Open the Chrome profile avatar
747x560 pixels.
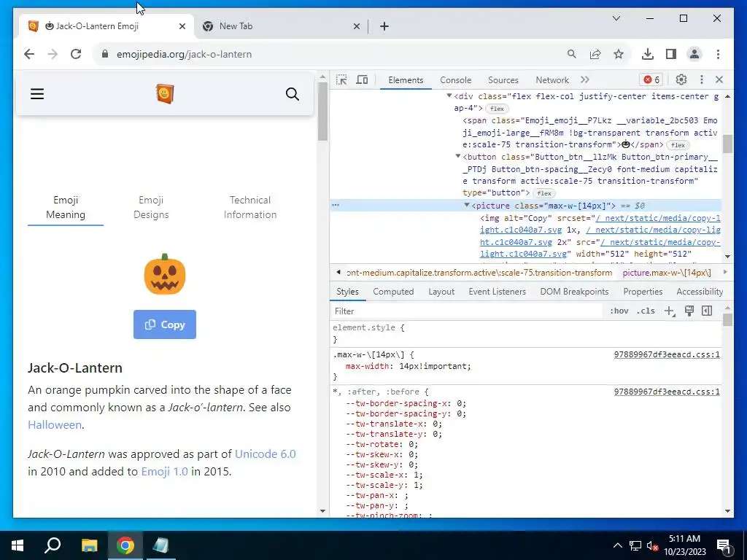694,54
